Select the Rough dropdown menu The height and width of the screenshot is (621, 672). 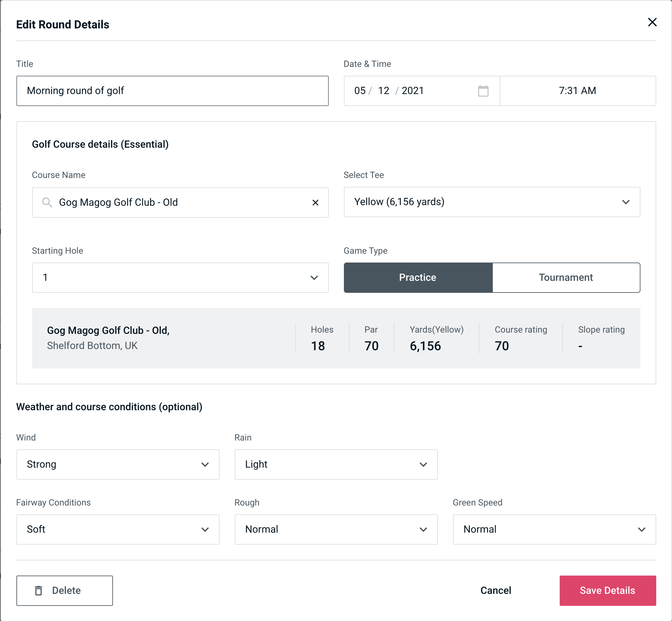[337, 529]
